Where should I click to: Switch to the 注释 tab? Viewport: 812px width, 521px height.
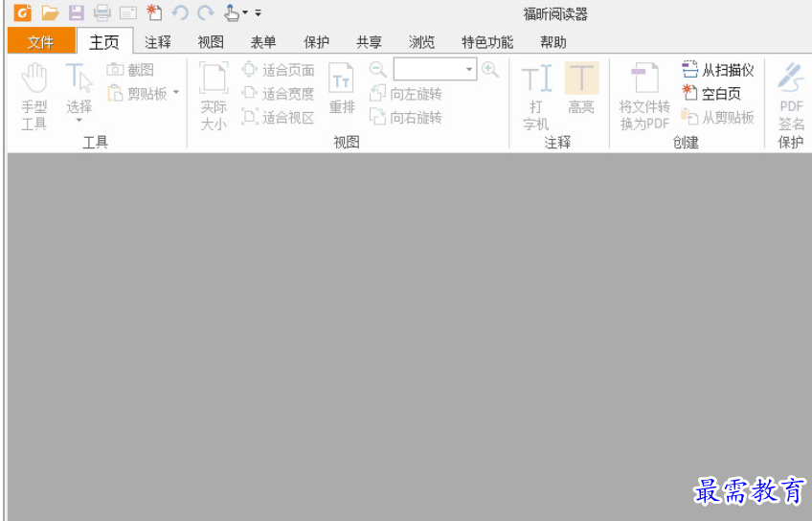coord(158,42)
